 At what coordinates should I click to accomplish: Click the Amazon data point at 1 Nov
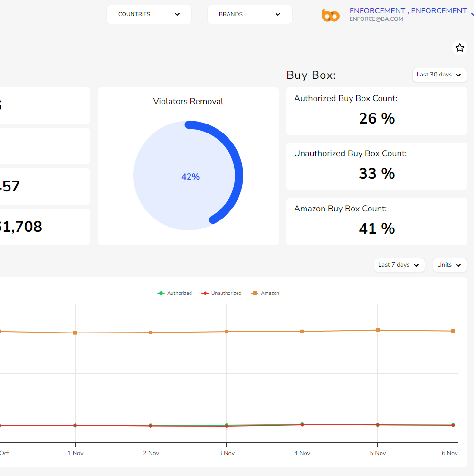pyautogui.click(x=75, y=333)
